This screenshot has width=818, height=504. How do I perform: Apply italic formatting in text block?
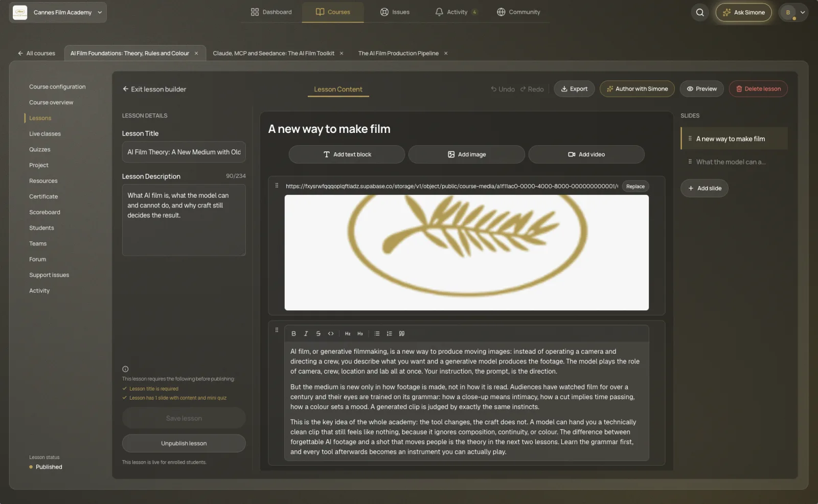[306, 334]
